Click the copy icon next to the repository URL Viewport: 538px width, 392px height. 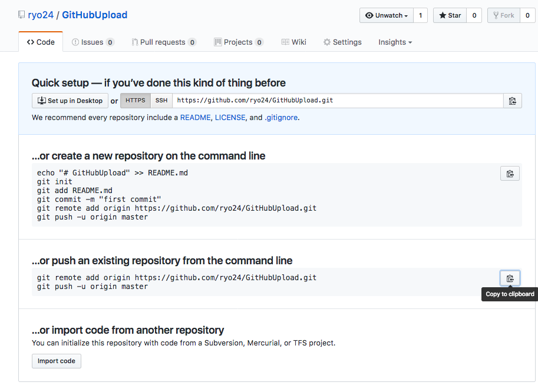point(511,100)
